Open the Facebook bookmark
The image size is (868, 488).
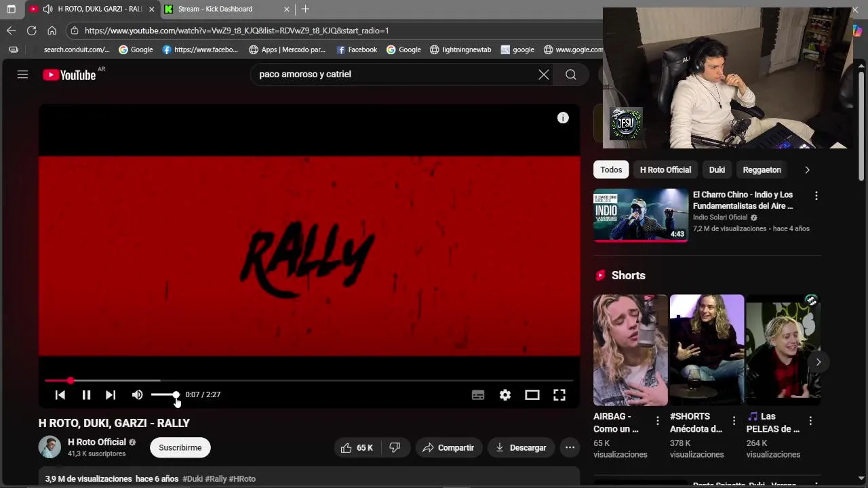(x=357, y=49)
